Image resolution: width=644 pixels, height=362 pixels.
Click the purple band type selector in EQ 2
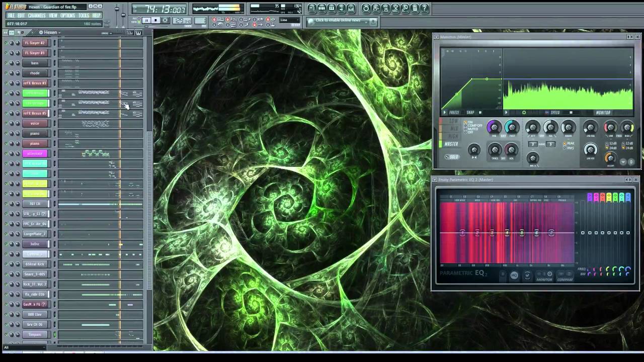point(590,197)
